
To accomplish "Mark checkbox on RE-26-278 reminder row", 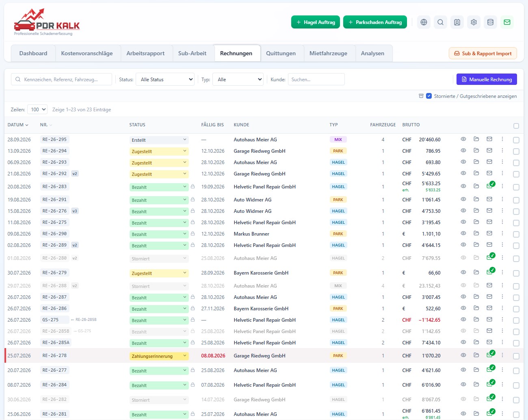I will pyautogui.click(x=516, y=356).
